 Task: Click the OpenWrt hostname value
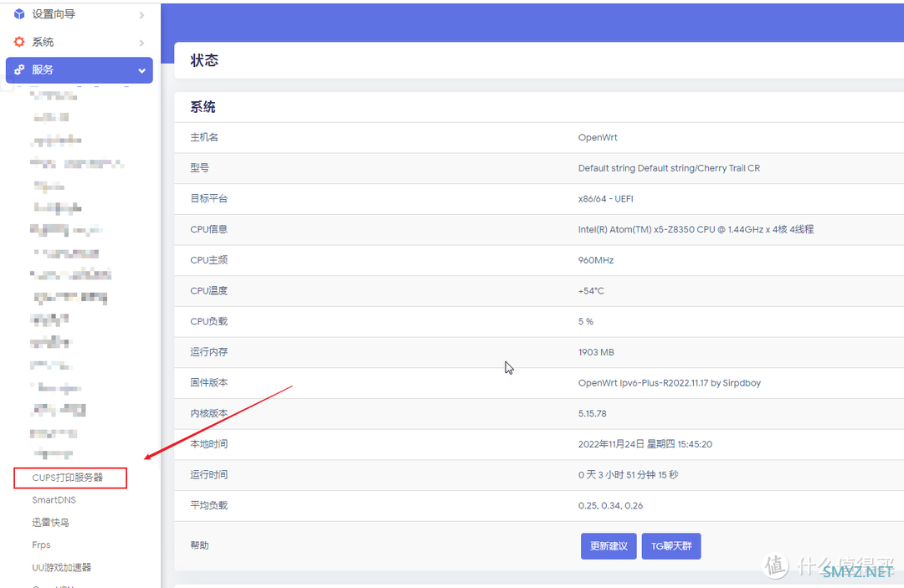pyautogui.click(x=598, y=137)
